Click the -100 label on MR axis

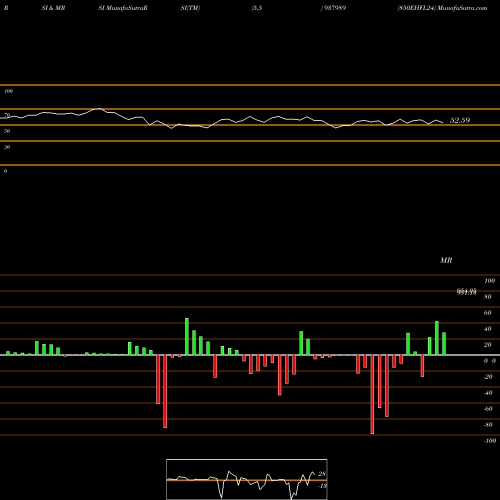[x=490, y=441]
